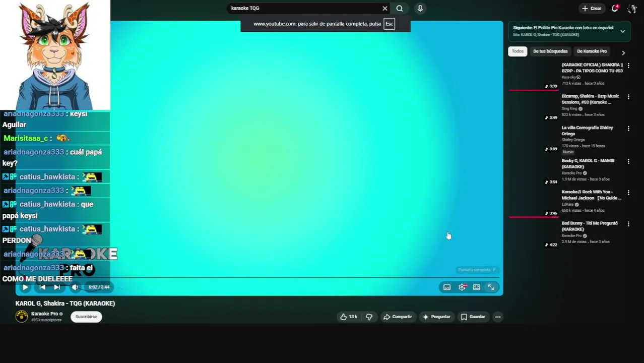The width and height of the screenshot is (644, 363).
Task: Click the 3:49 video thumbnail
Action: 534,107
